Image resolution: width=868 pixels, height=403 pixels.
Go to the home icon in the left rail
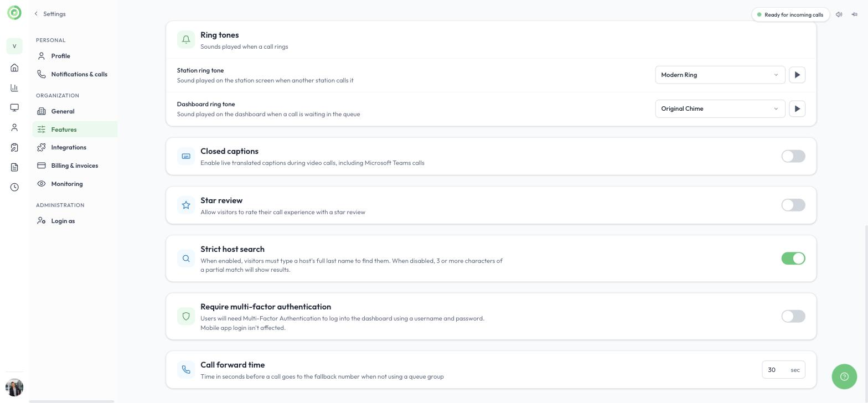14,68
